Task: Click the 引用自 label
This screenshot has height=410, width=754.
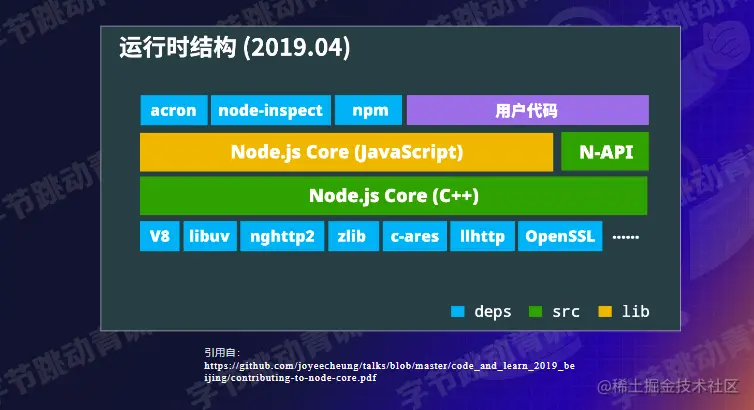Action: click(x=221, y=352)
